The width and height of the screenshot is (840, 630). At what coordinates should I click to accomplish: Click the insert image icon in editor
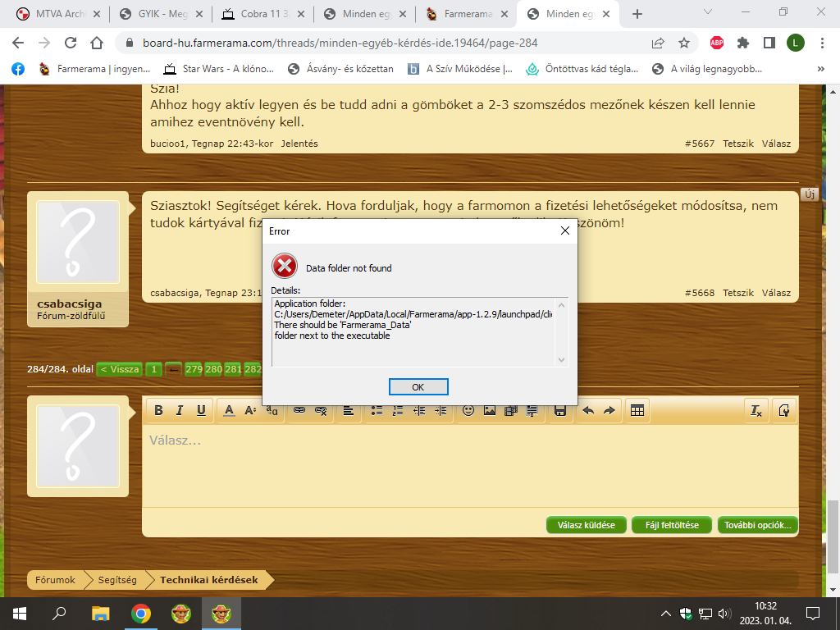(x=490, y=410)
